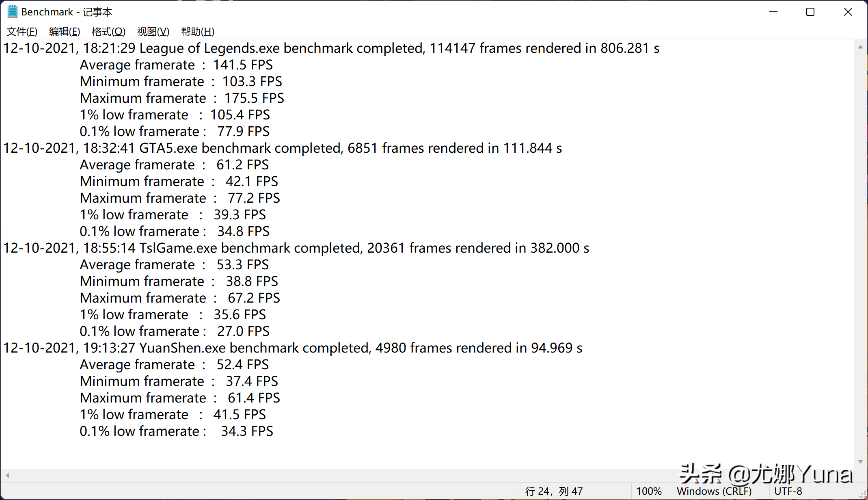The height and width of the screenshot is (500, 868).
Task: Place cursor on 52.4 FPS average framerate
Action: click(242, 365)
